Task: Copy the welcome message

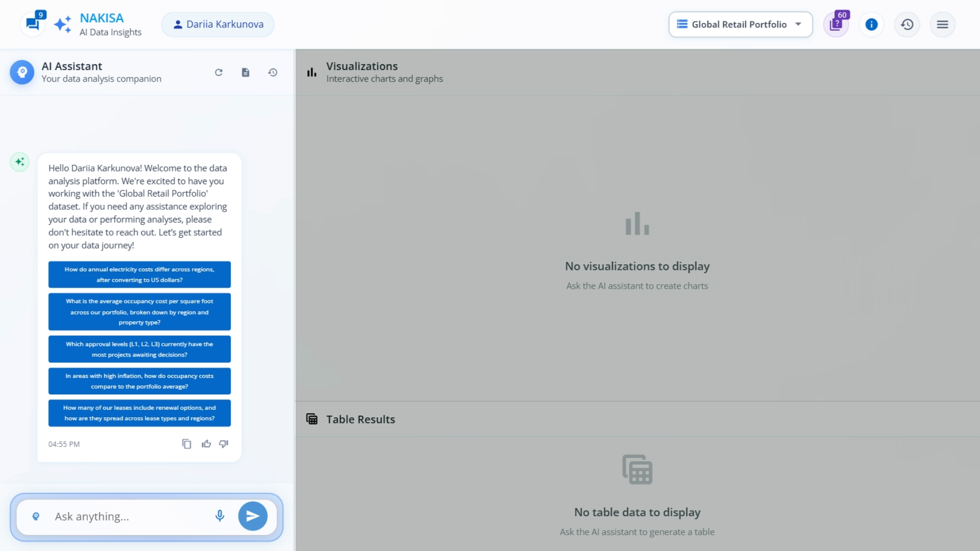Action: pyautogui.click(x=187, y=444)
